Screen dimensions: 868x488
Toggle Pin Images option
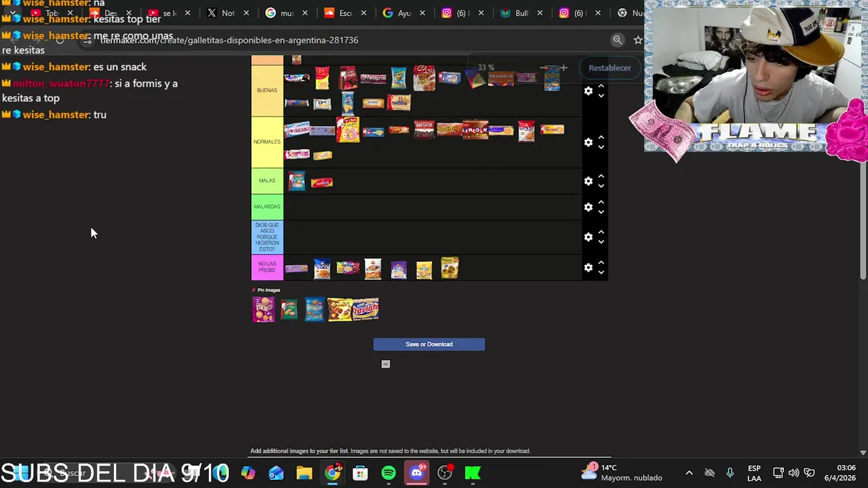[x=266, y=290]
